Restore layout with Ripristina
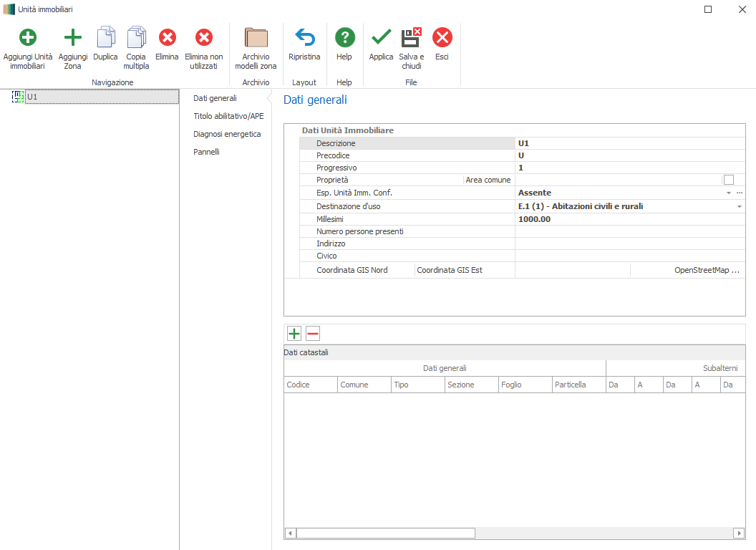This screenshot has width=756, height=550. (x=304, y=39)
